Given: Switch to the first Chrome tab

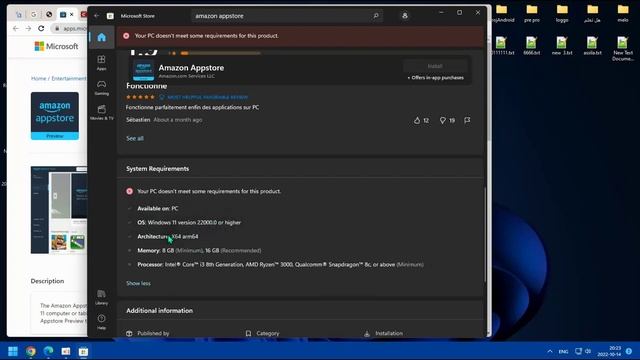Looking at the screenshot, I should [x=19, y=14].
